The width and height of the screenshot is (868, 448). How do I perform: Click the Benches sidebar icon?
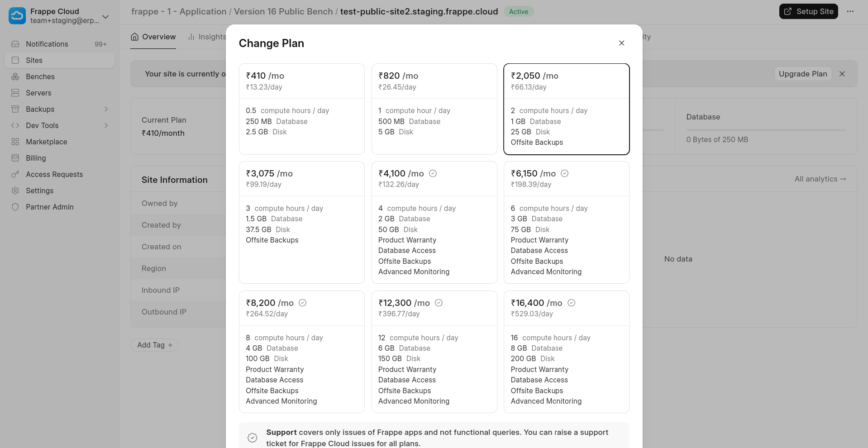[x=15, y=76]
